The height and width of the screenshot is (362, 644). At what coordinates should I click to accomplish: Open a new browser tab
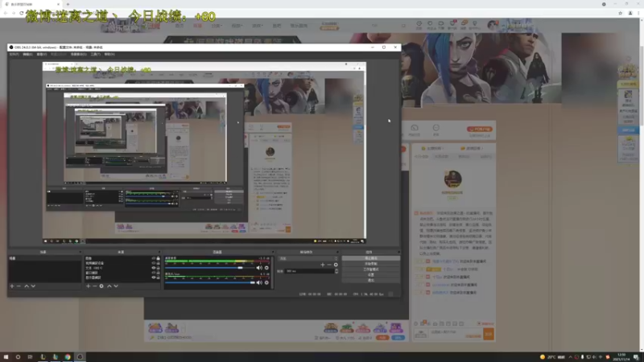pos(68,4)
